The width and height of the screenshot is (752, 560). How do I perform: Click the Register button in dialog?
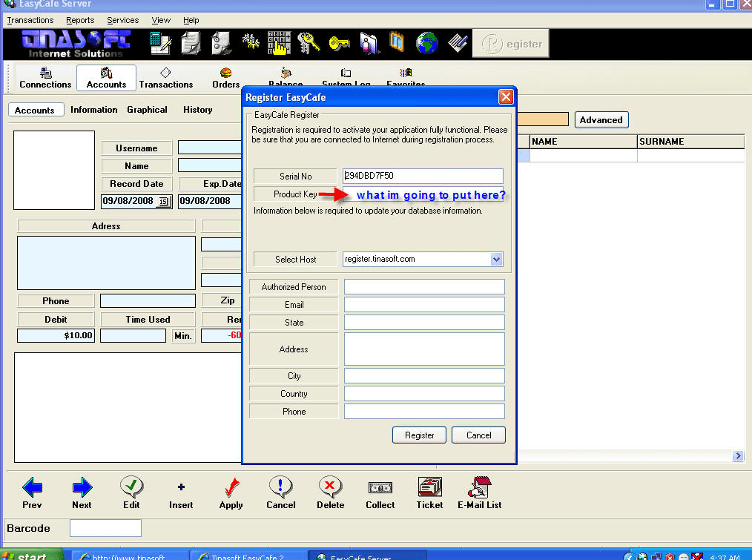click(x=419, y=435)
